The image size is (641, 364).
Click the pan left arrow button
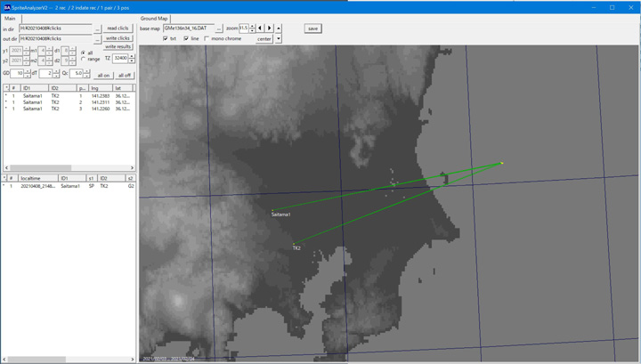(x=260, y=28)
